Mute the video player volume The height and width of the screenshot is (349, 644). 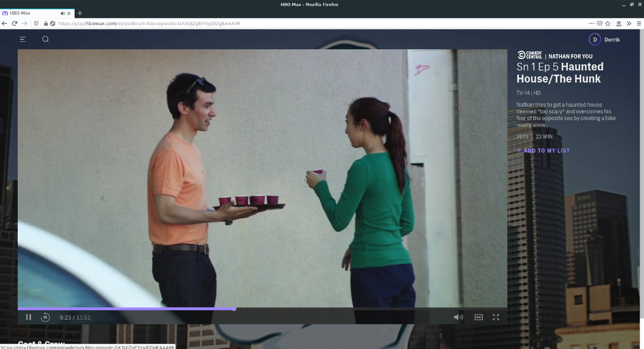(458, 317)
